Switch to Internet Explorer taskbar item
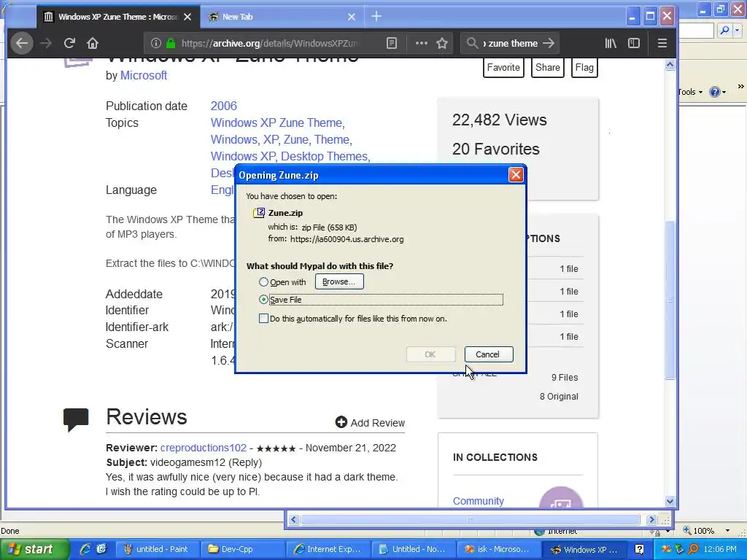Screen dimensions: 747x560 328,549
